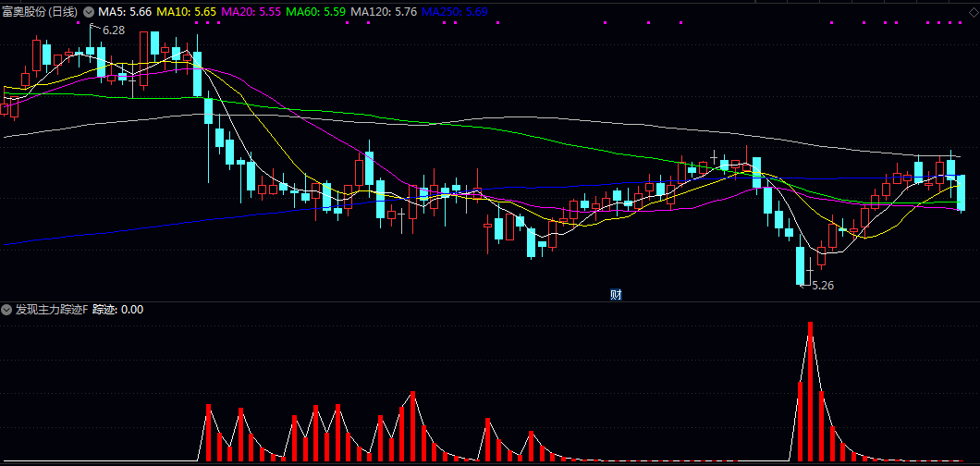The image size is (980, 466).
Task: Click the 5.26 low price marker
Action: point(822,286)
